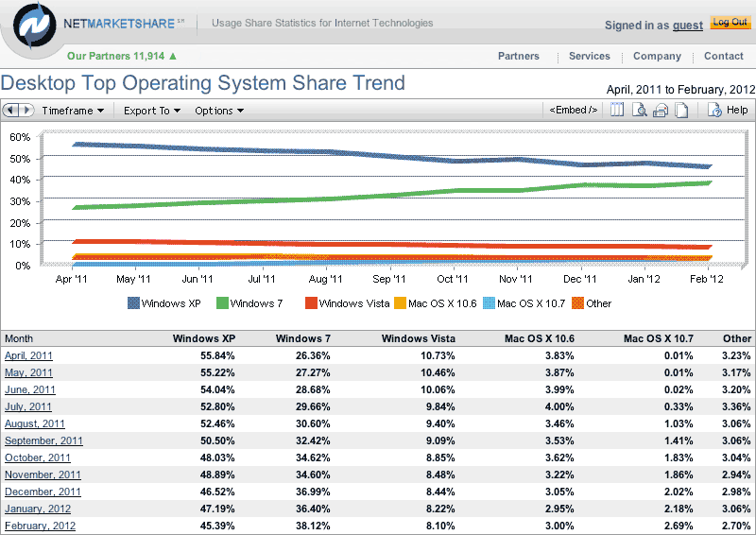
Task: Open the Partners menu item
Action: coord(518,56)
